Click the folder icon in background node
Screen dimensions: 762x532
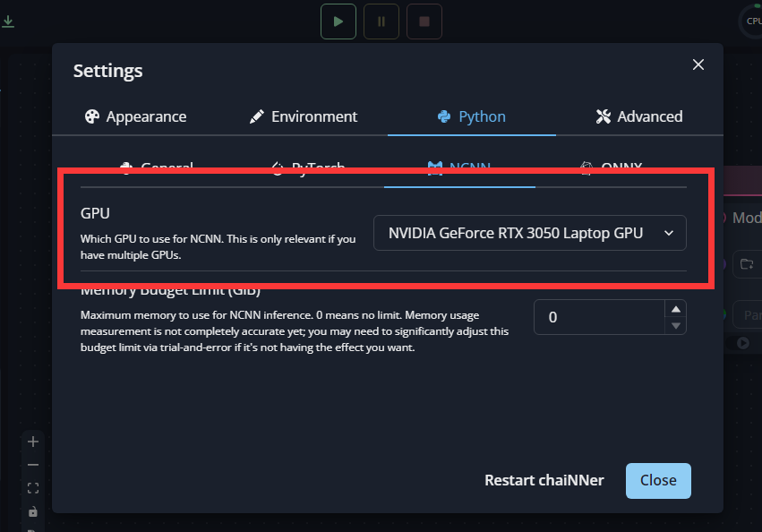[747, 264]
